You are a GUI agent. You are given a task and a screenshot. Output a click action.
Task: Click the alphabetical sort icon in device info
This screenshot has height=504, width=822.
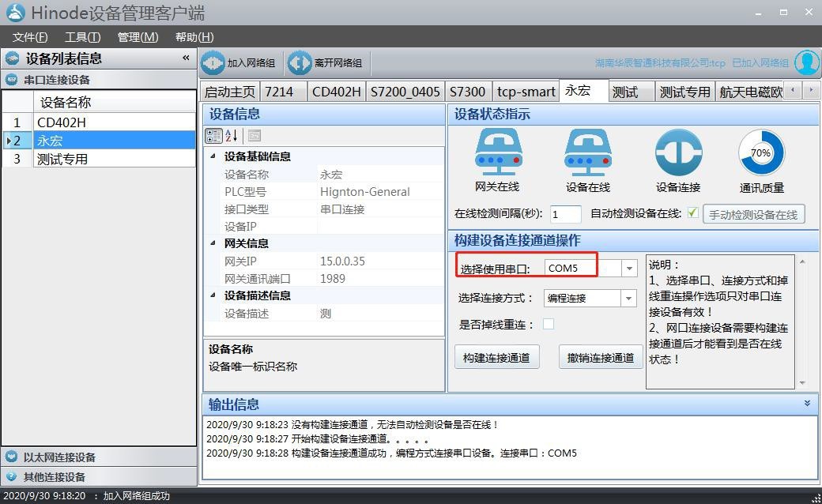(229, 136)
